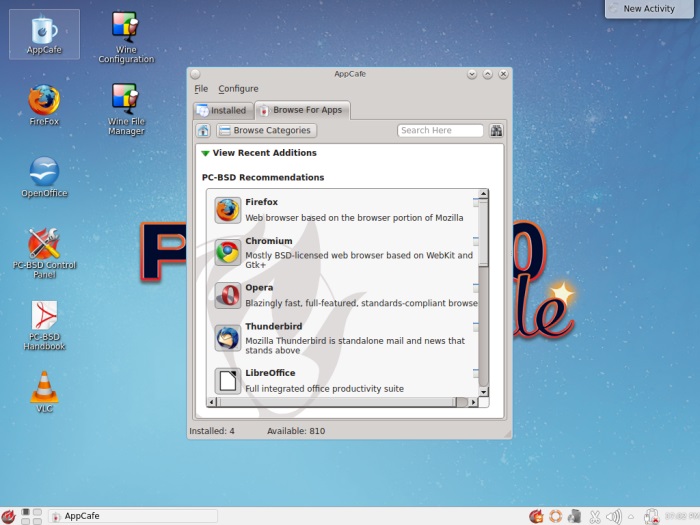The width and height of the screenshot is (700, 525).
Task: Select the Thunderbird app title
Action: point(274,326)
